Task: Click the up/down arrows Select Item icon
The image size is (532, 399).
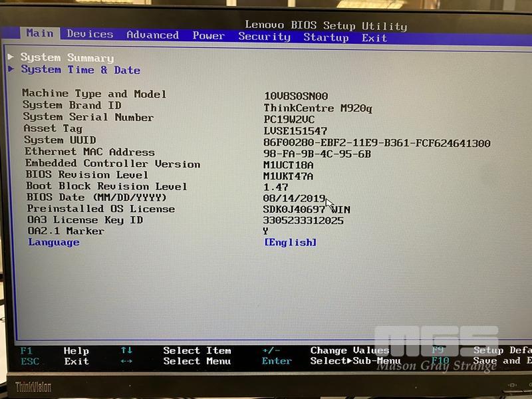Action: point(126,350)
